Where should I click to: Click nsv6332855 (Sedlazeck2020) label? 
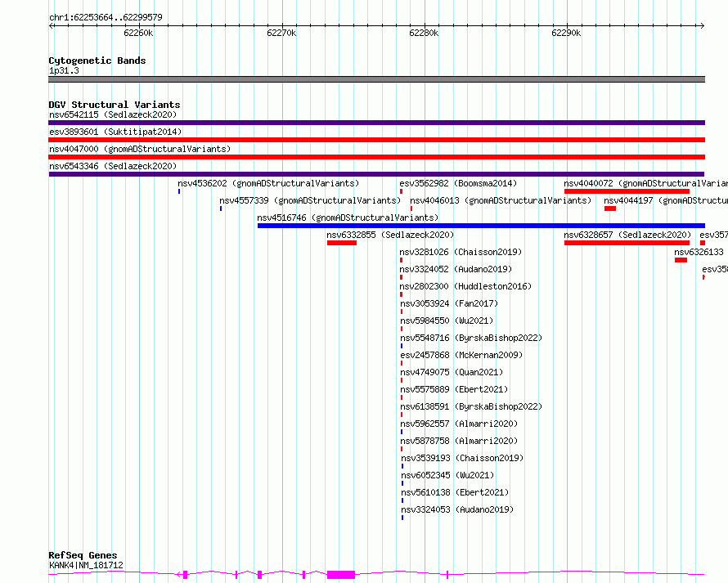click(x=390, y=235)
